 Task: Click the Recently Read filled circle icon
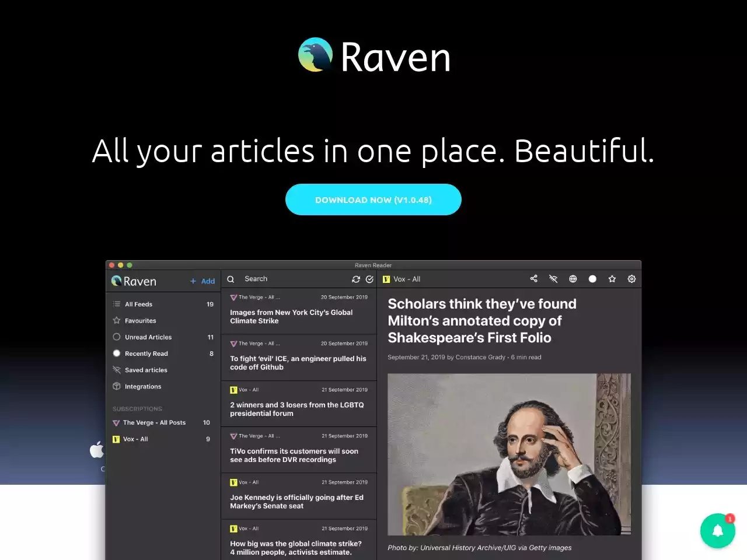[117, 353]
